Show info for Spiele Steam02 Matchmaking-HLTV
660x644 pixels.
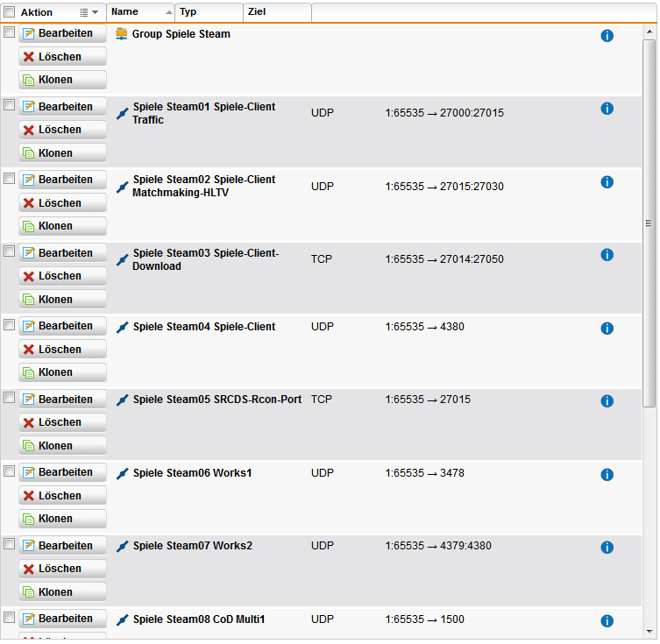607,182
